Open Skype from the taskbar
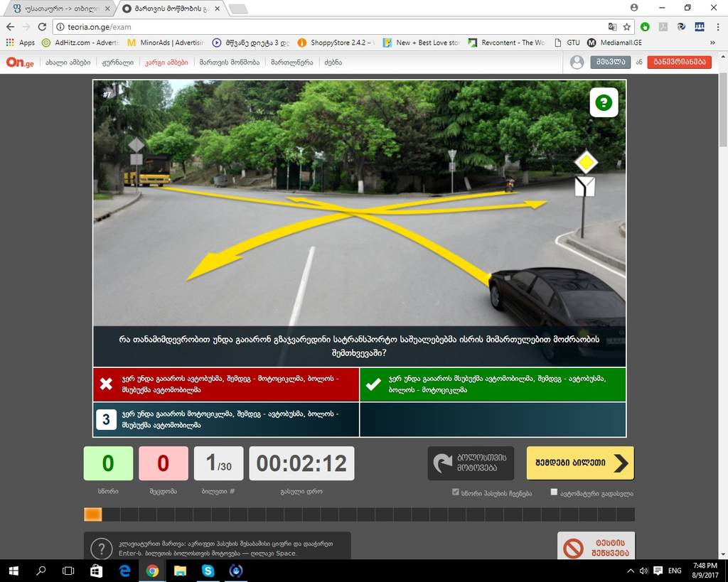This screenshot has height=582, width=728. pos(208,571)
